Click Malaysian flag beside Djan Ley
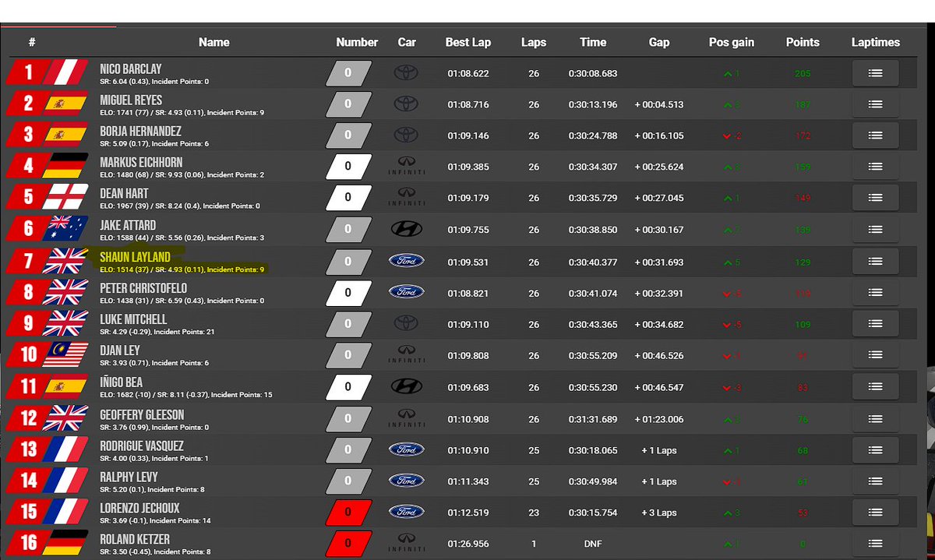Screen dimensions: 935x560 tap(65, 355)
